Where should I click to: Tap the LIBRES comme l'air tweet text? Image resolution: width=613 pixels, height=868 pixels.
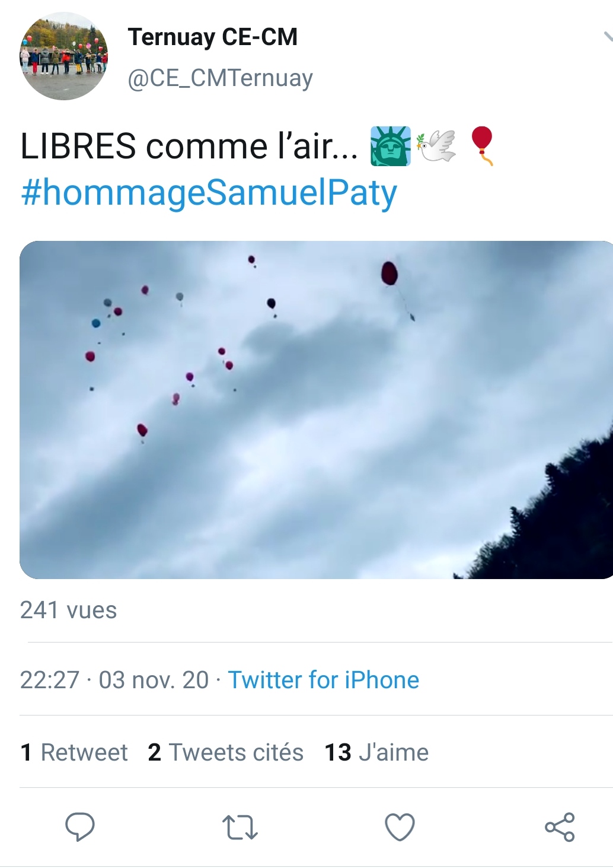(x=189, y=146)
